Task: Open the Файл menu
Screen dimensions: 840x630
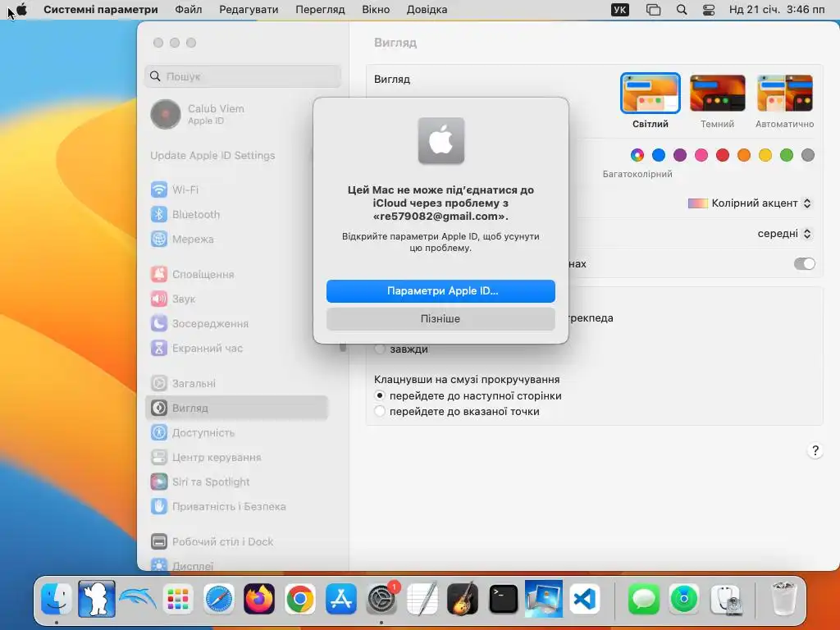Action: coord(189,10)
